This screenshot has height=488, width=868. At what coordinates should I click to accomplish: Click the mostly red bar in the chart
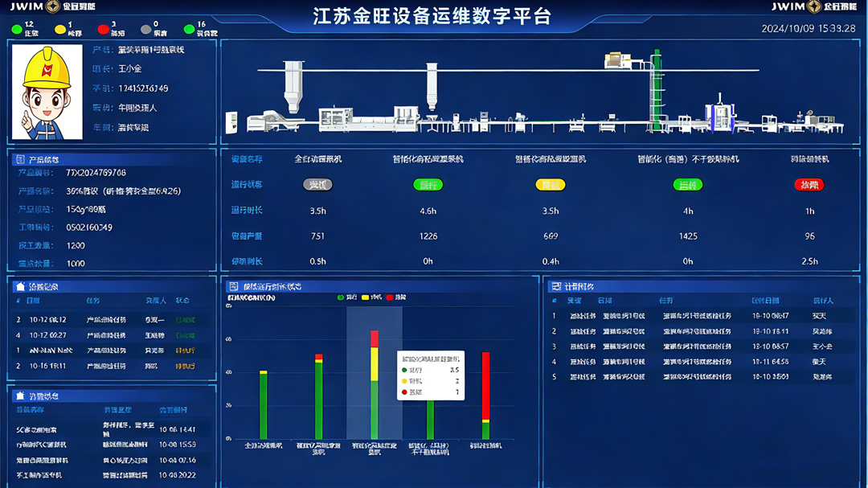485,386
